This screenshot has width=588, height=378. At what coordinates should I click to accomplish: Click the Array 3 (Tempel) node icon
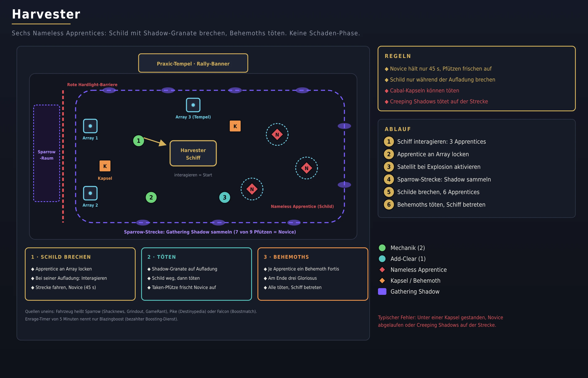pos(193,105)
